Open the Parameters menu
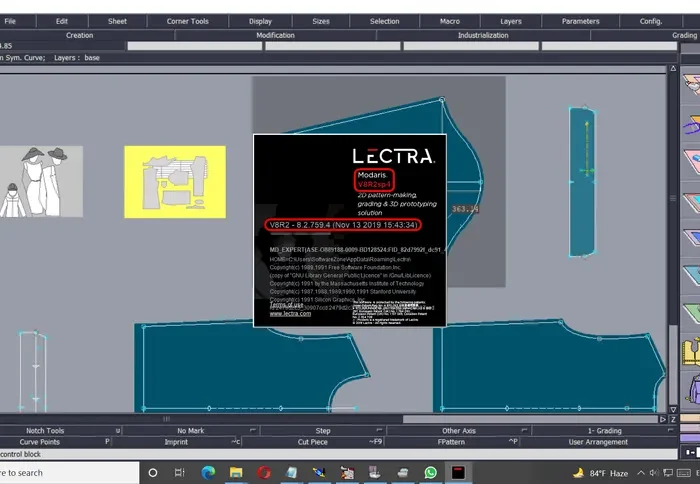Image resolution: width=700 pixels, height=484 pixels. (580, 21)
